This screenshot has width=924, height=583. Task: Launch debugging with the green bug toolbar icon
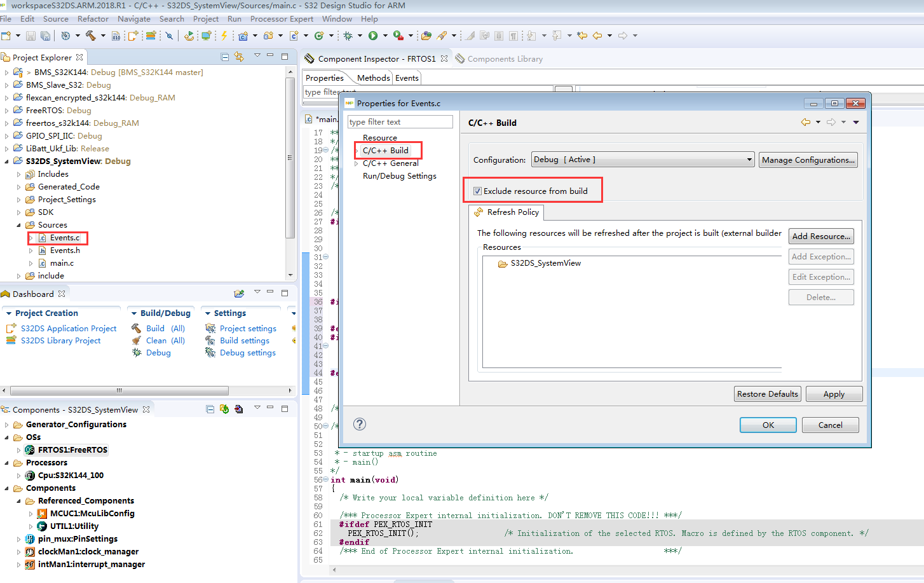(348, 36)
